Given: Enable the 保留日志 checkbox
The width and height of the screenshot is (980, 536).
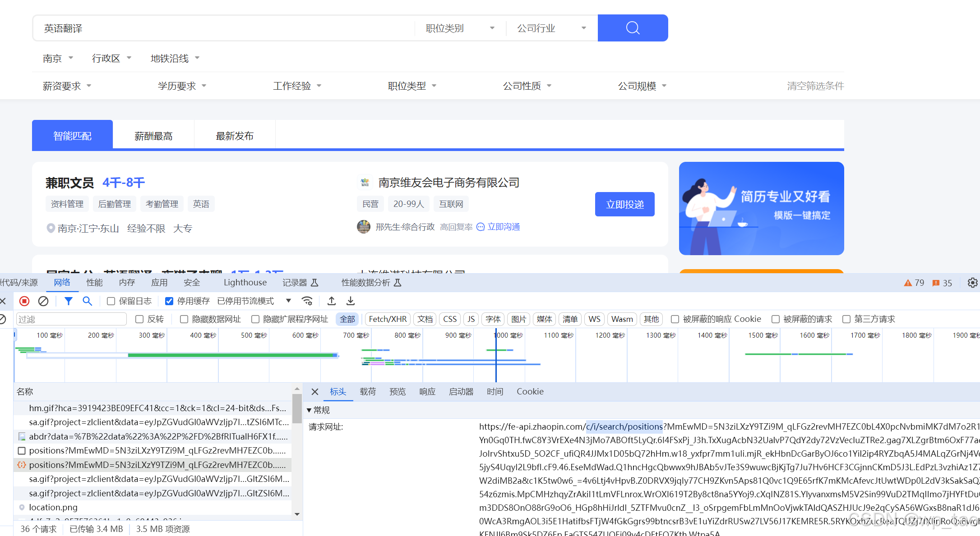Looking at the screenshot, I should point(111,301).
